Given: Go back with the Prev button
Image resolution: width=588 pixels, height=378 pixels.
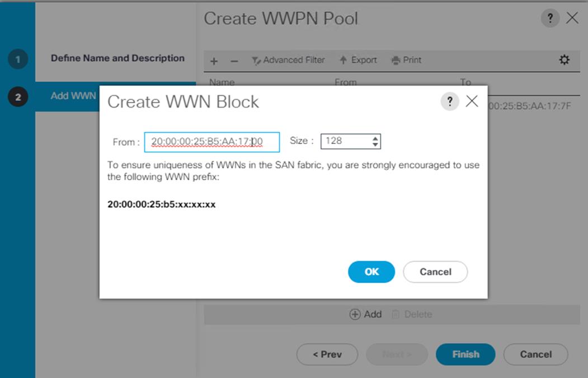Looking at the screenshot, I should pos(327,354).
